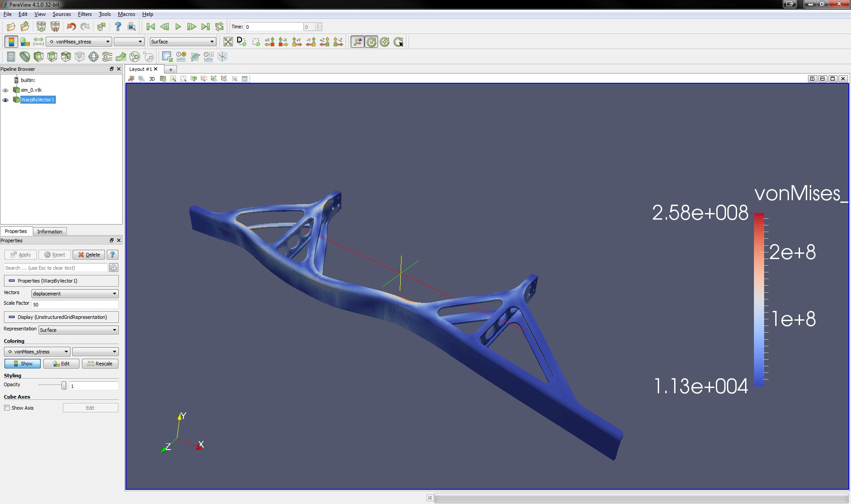Toggle color legend visibility toolbar button
851x504 pixels.
click(11, 42)
